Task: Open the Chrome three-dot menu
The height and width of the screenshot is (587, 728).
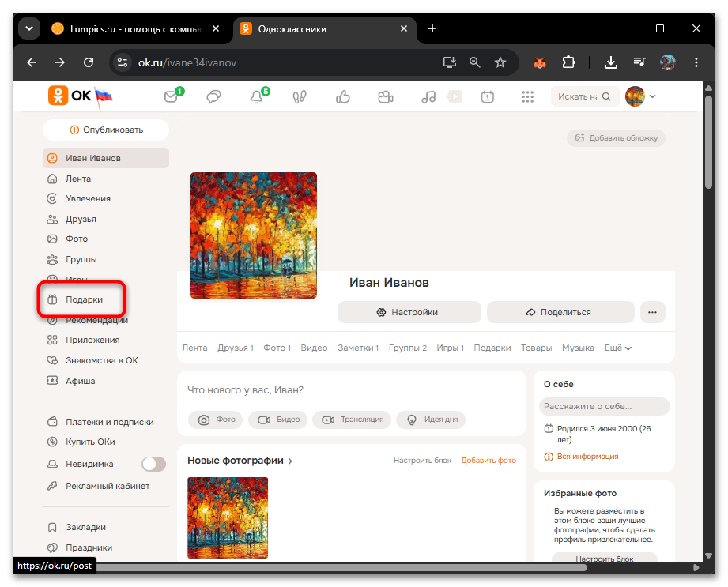Action: pos(696,62)
